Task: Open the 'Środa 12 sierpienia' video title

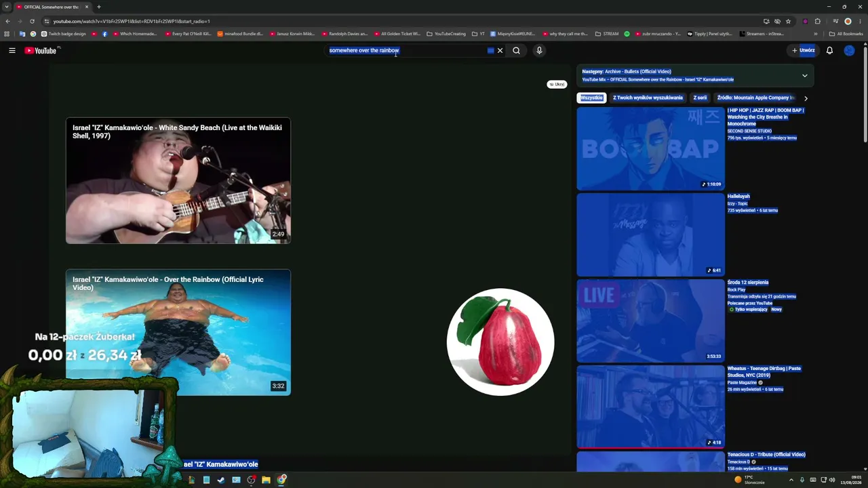Action: coord(748,283)
